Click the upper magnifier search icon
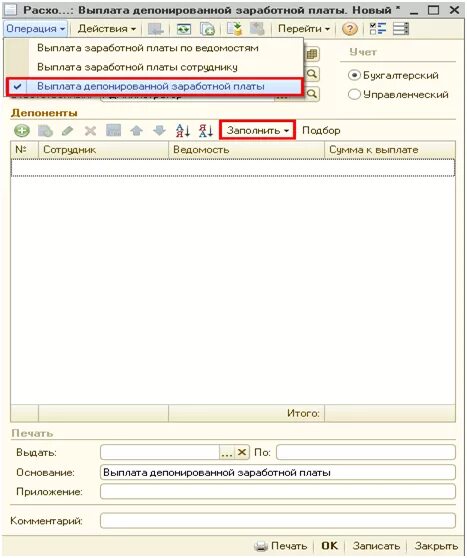 312,74
